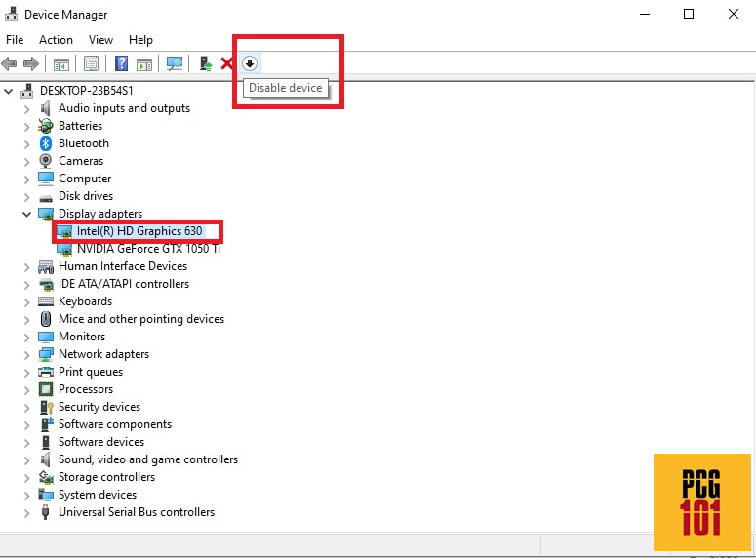
Task: Click the blue Help question mark icon
Action: [x=121, y=63]
